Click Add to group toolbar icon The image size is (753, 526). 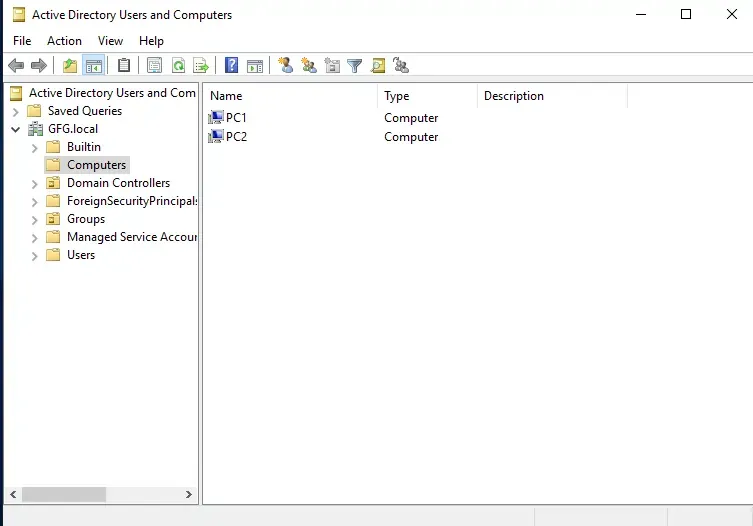point(401,65)
